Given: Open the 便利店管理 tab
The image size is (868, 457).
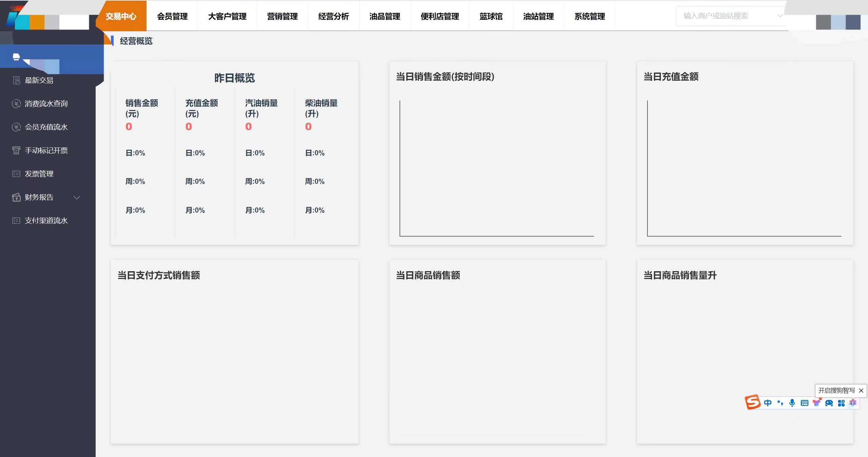Looking at the screenshot, I should coord(440,16).
